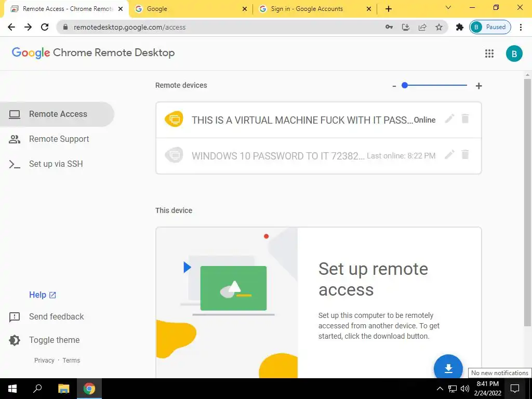Delete the THIS IS A VIRTUAL MACHINE device
Image resolution: width=532 pixels, height=399 pixels.
pos(465,119)
